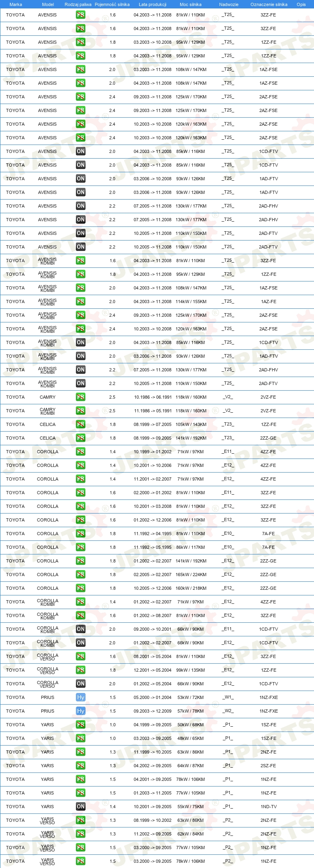Click the Model column header
The height and width of the screenshot is (868, 314).
click(x=48, y=4)
